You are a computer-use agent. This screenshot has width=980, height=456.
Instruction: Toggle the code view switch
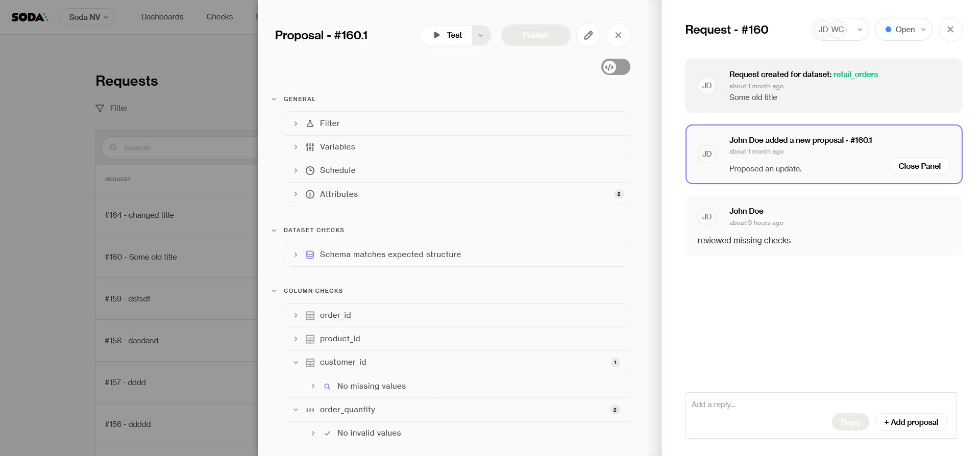pyautogui.click(x=615, y=67)
